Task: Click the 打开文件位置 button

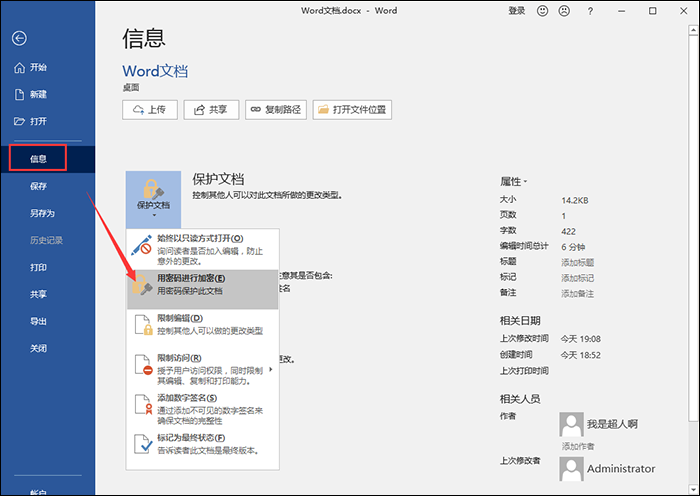Action: coord(352,109)
